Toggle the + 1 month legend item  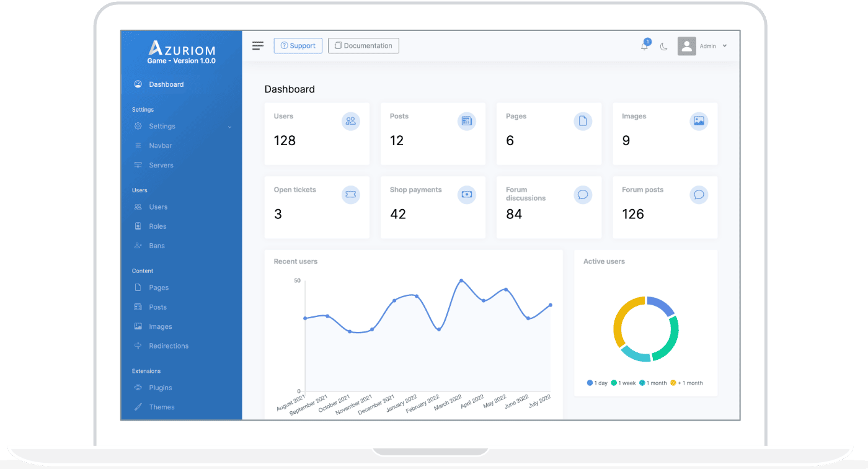[x=686, y=383]
